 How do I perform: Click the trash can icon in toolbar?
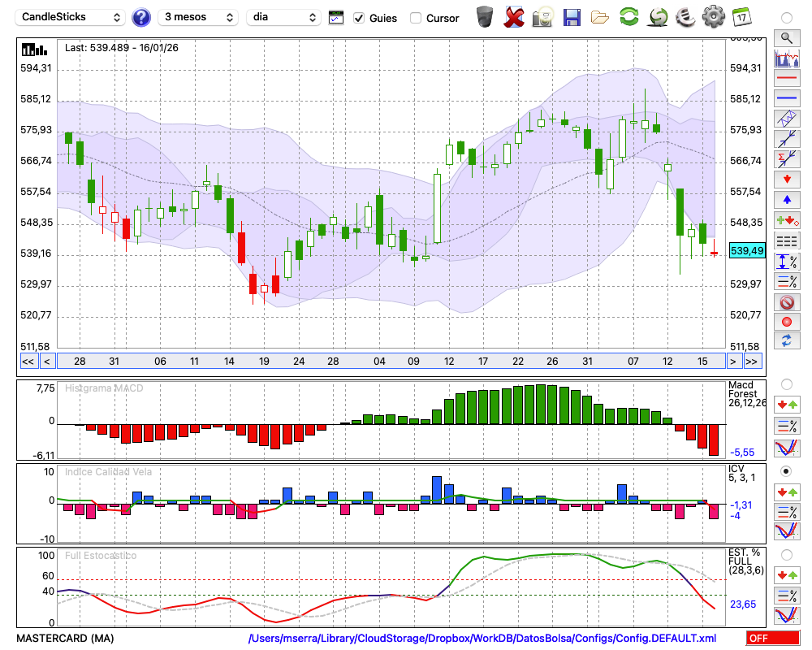[x=485, y=17]
